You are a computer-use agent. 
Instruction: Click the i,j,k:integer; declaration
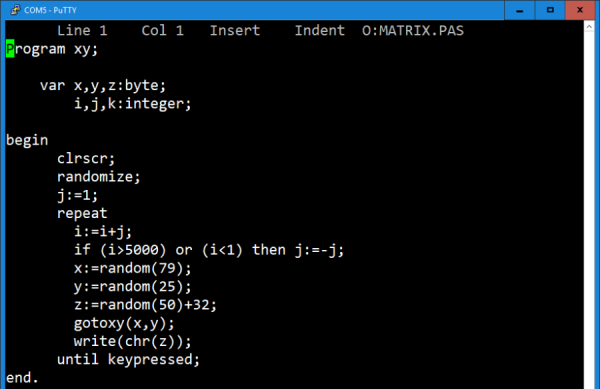[x=132, y=104]
